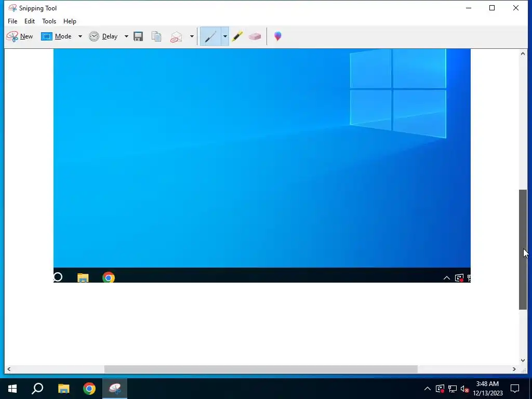The width and height of the screenshot is (532, 399).
Task: Open the Help menu
Action: tap(70, 21)
